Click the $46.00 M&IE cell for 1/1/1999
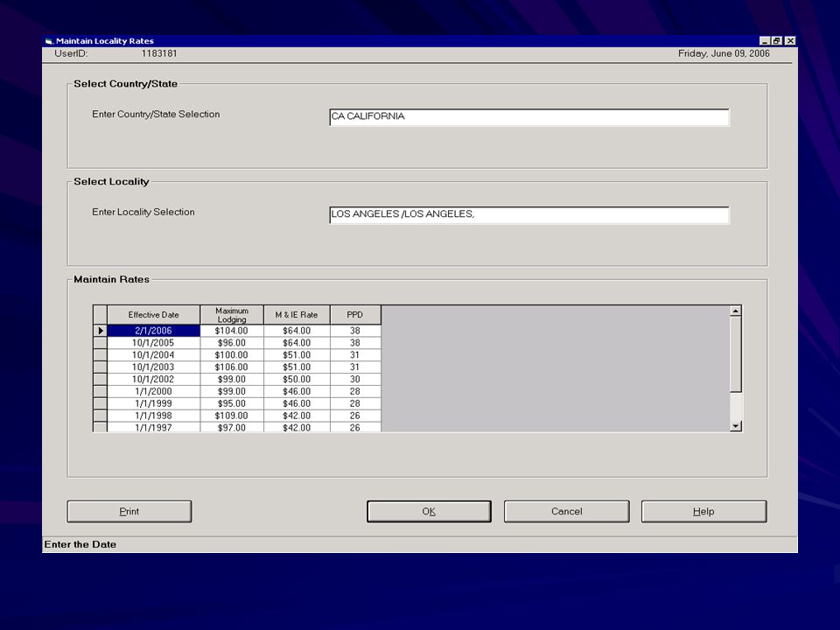Screen dimensions: 840x630 click(297, 404)
